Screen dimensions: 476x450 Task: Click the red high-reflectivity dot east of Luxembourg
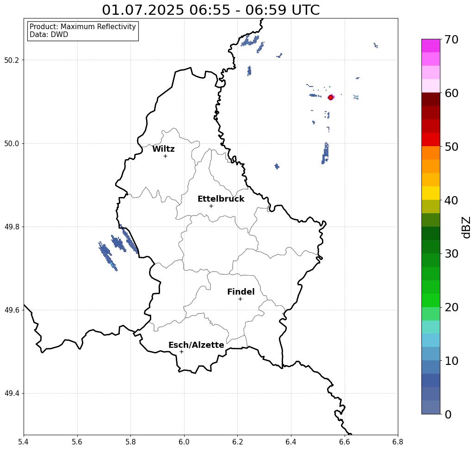click(331, 98)
